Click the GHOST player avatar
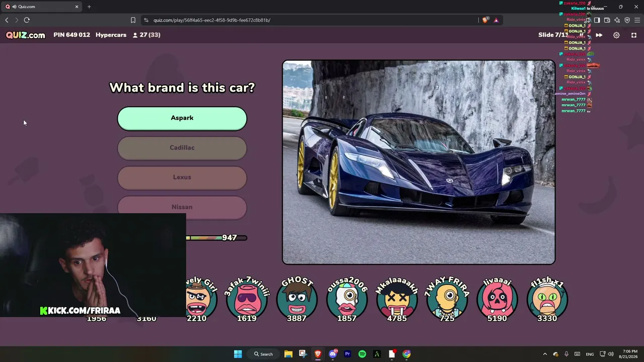This screenshot has width=644, height=362. [x=297, y=299]
